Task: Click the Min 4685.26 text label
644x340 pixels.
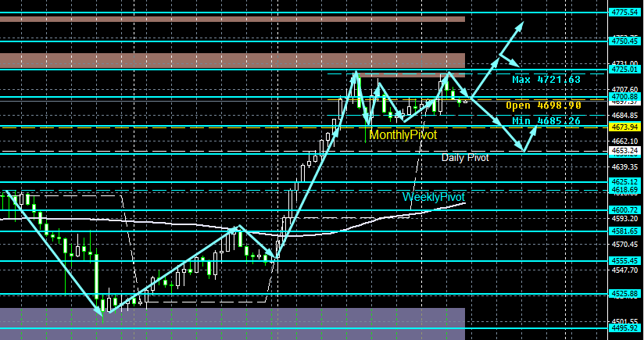Action: pyautogui.click(x=546, y=120)
